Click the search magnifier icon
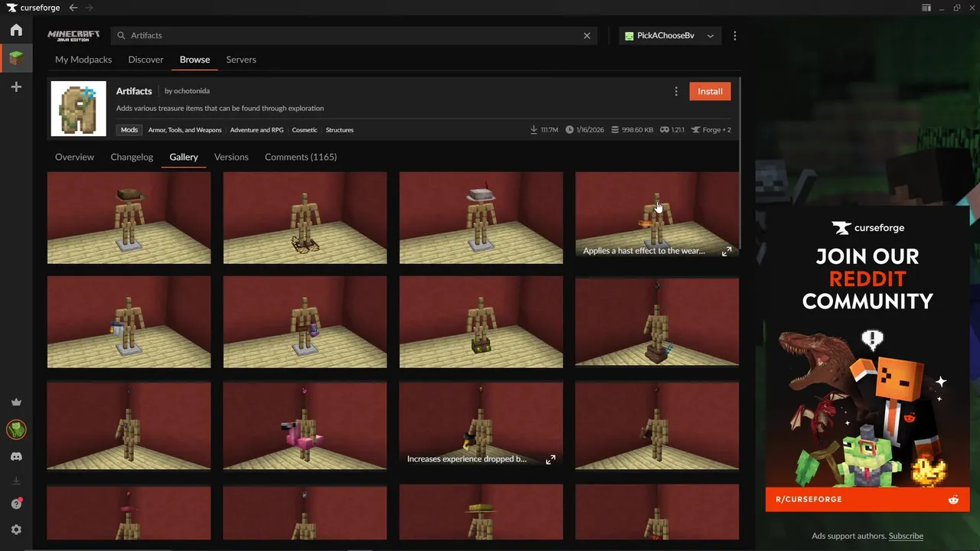Viewport: 980px width, 551px height. click(x=121, y=36)
